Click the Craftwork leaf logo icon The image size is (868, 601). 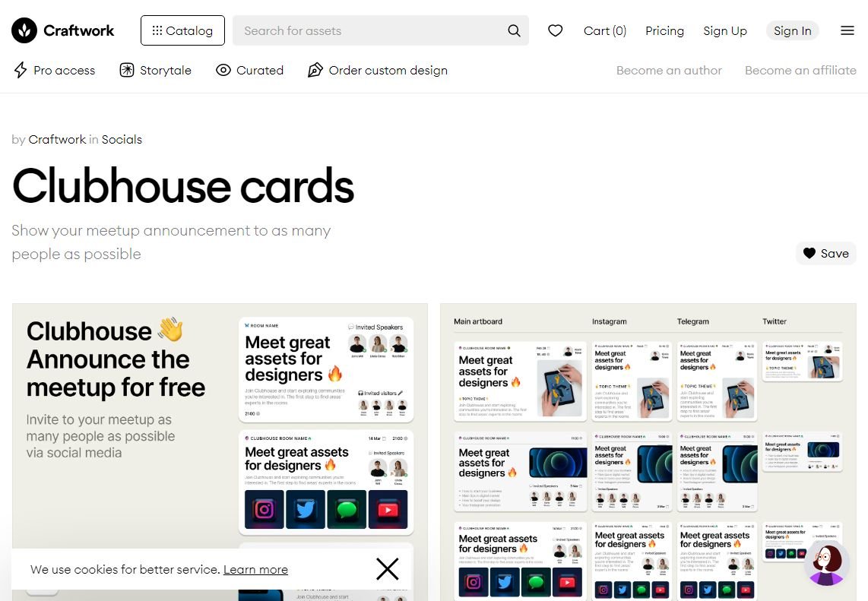(x=24, y=30)
